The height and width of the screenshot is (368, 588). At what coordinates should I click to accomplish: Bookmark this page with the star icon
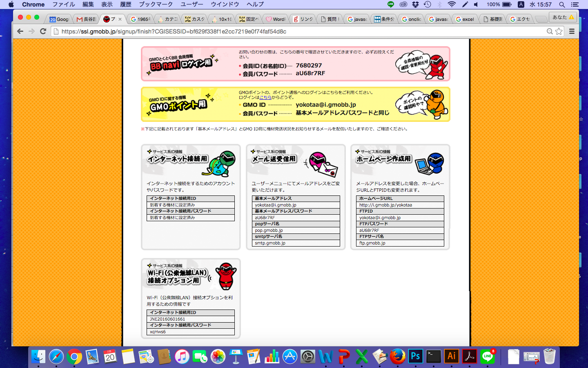coord(559,31)
